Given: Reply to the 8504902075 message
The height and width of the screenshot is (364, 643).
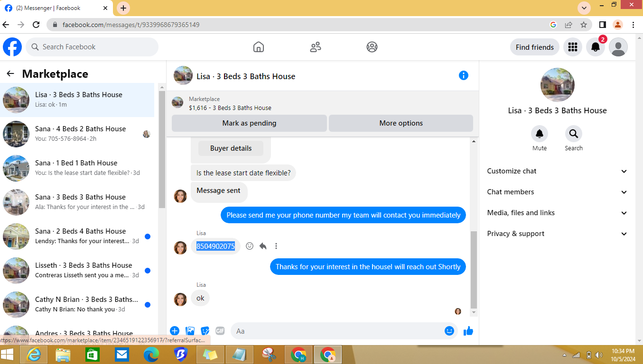Looking at the screenshot, I should 263,246.
